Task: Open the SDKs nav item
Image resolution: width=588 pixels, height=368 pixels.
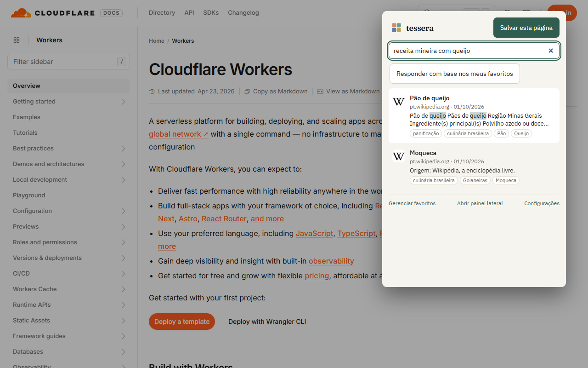Action: point(211,13)
